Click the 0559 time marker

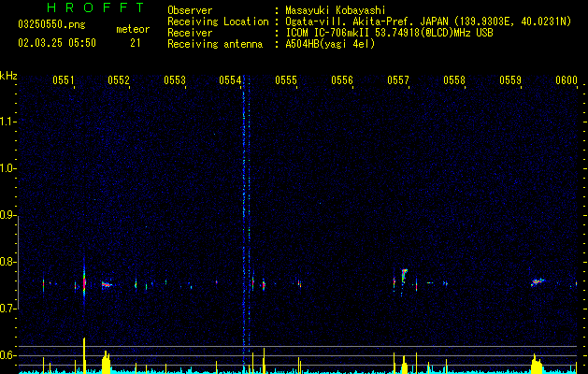[510, 80]
